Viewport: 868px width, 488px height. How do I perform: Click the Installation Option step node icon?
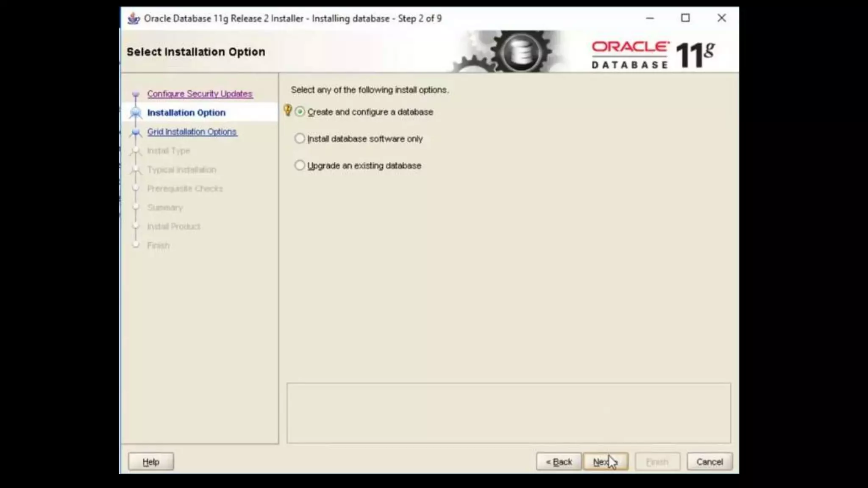(136, 113)
